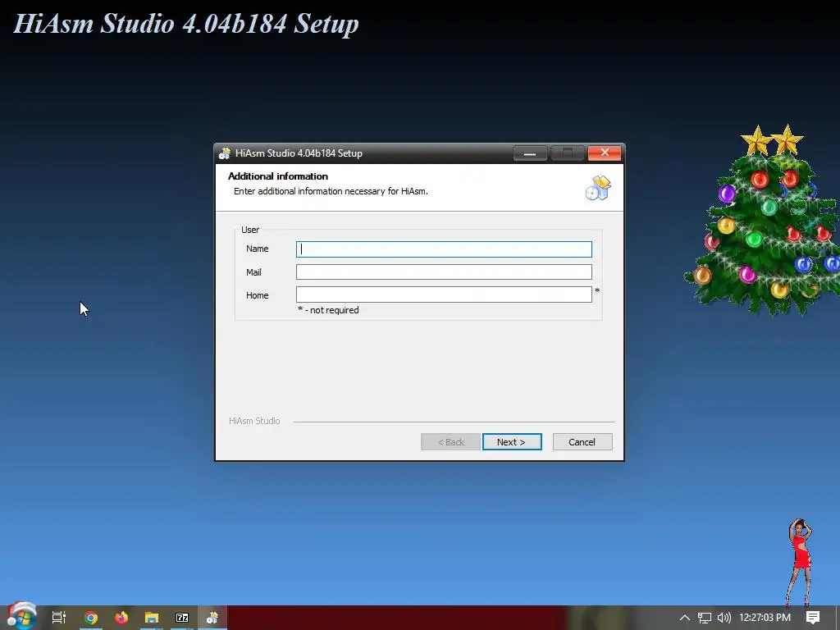Minimize the HiAsm Studio Setup window
The image size is (840, 630).
tap(530, 153)
